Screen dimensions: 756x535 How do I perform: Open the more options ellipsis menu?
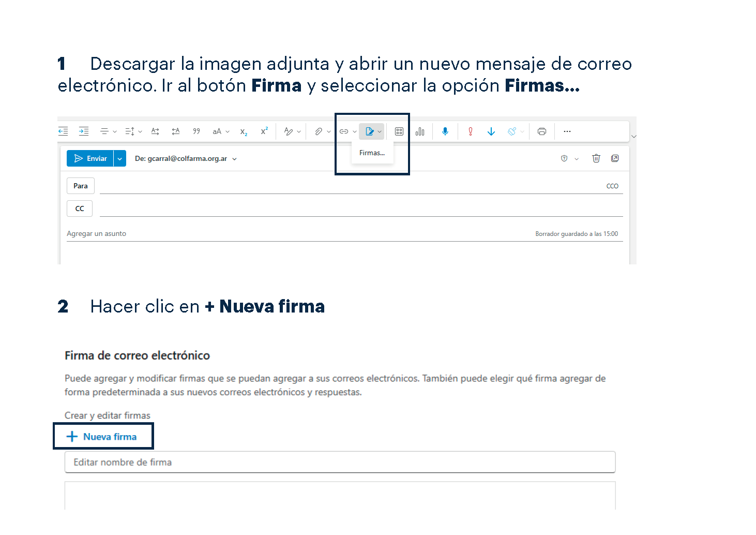[567, 131]
